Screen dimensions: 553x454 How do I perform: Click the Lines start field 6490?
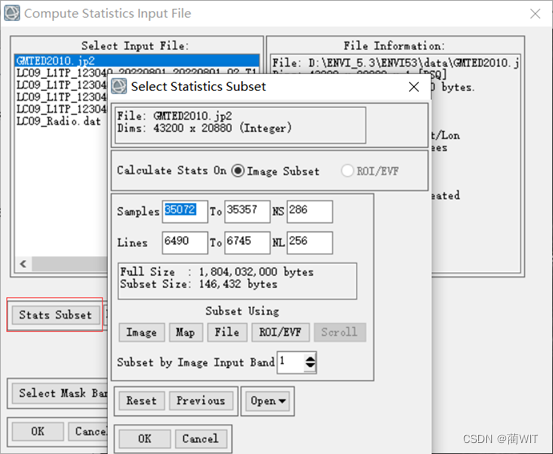pos(185,242)
